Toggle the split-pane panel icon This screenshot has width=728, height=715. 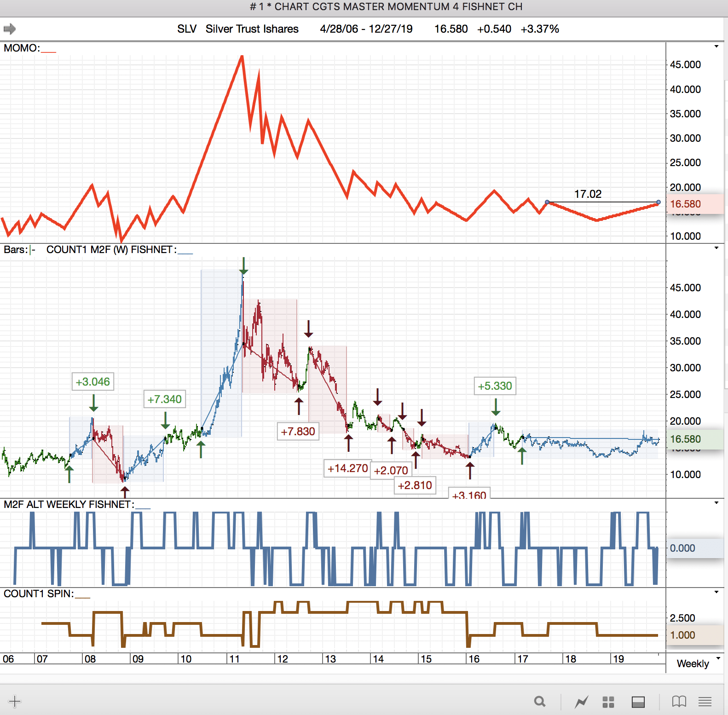point(638,702)
